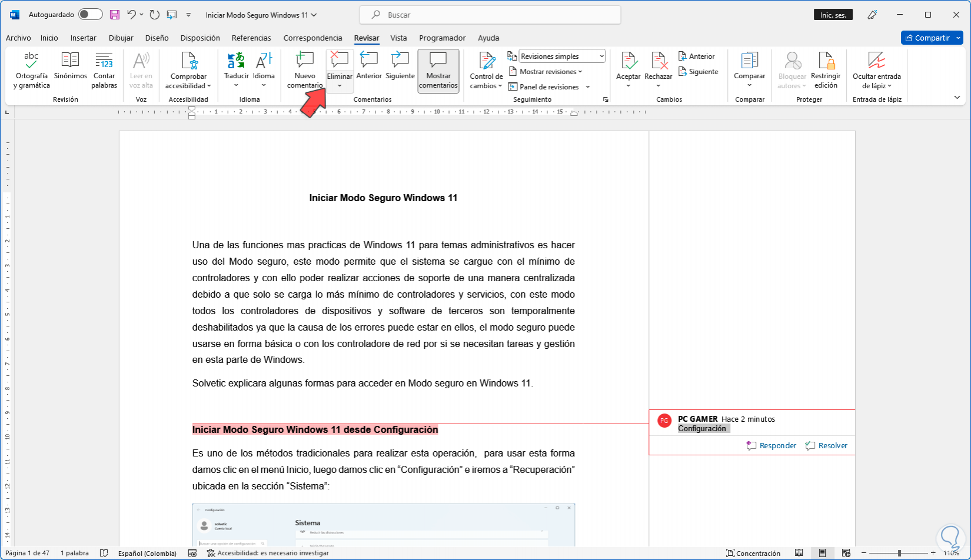Click the Compartir button

pyautogui.click(x=926, y=38)
